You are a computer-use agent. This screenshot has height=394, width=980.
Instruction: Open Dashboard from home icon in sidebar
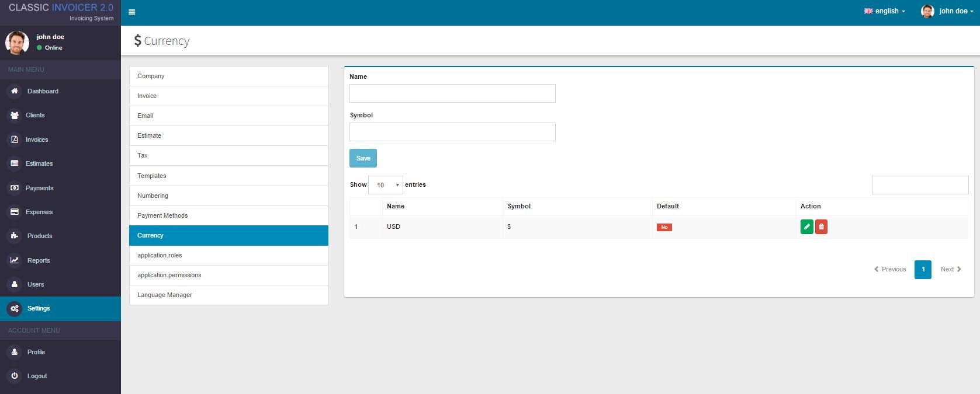(x=15, y=91)
